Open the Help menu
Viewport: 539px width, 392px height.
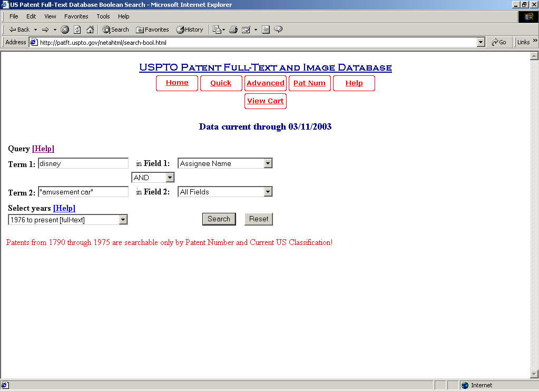(x=123, y=16)
